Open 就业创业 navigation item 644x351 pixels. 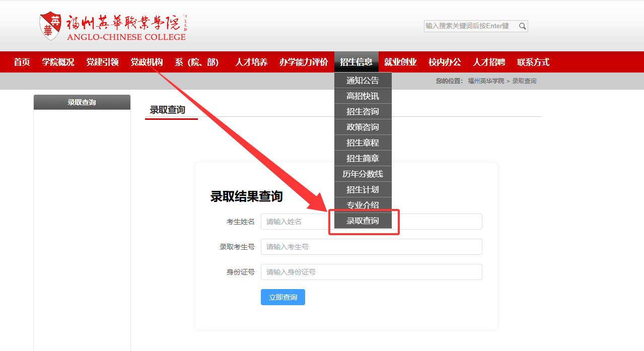point(400,62)
